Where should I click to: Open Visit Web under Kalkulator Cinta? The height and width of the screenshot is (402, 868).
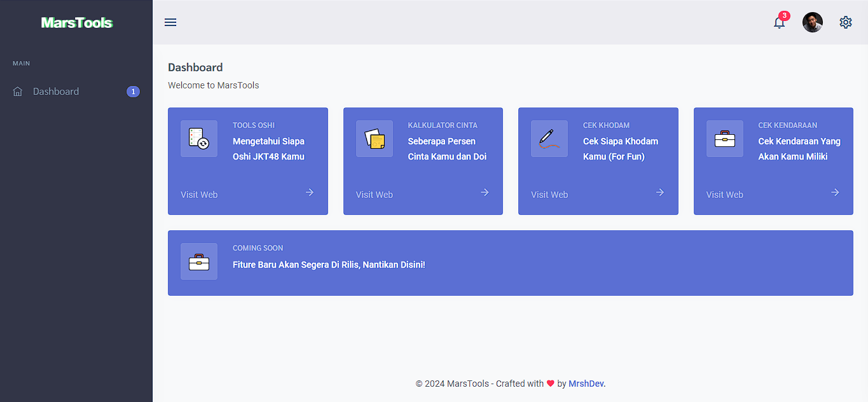tap(375, 195)
